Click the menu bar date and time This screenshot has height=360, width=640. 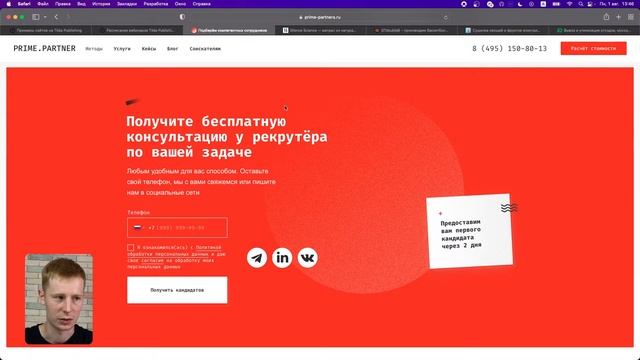pyautogui.click(x=616, y=4)
